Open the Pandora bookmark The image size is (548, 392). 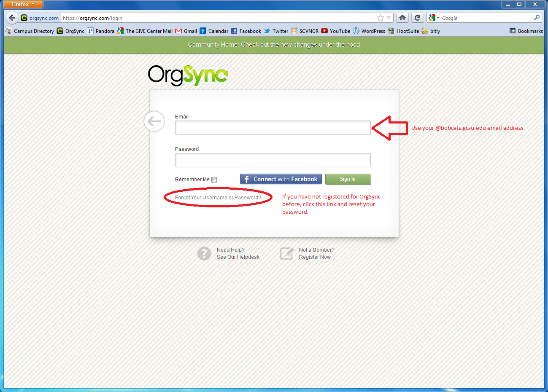[101, 31]
